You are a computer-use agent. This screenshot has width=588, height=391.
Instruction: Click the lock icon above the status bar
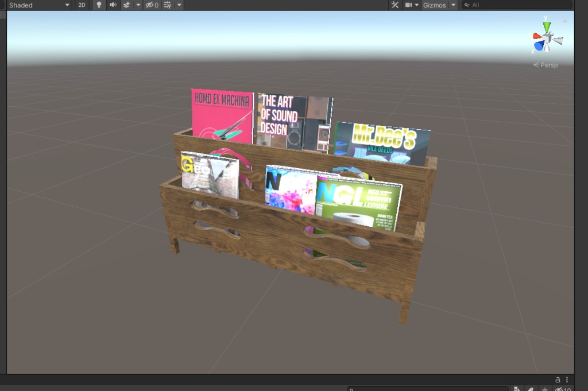point(556,379)
